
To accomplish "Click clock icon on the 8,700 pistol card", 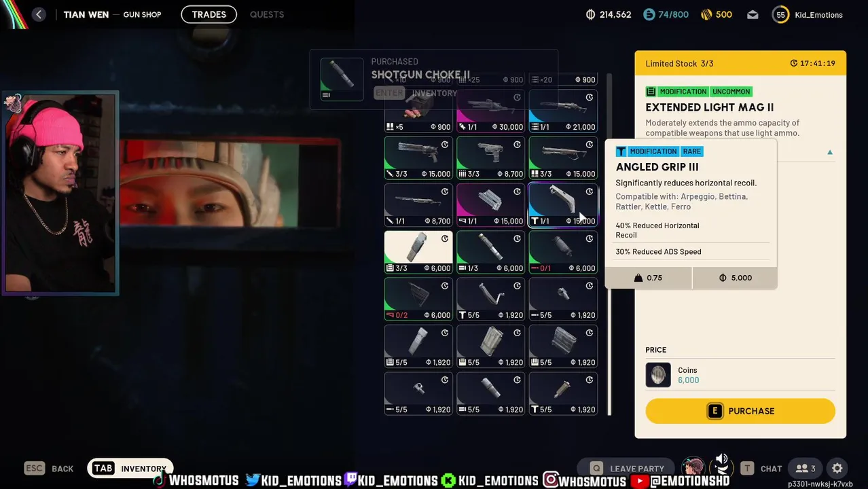I will point(517,145).
